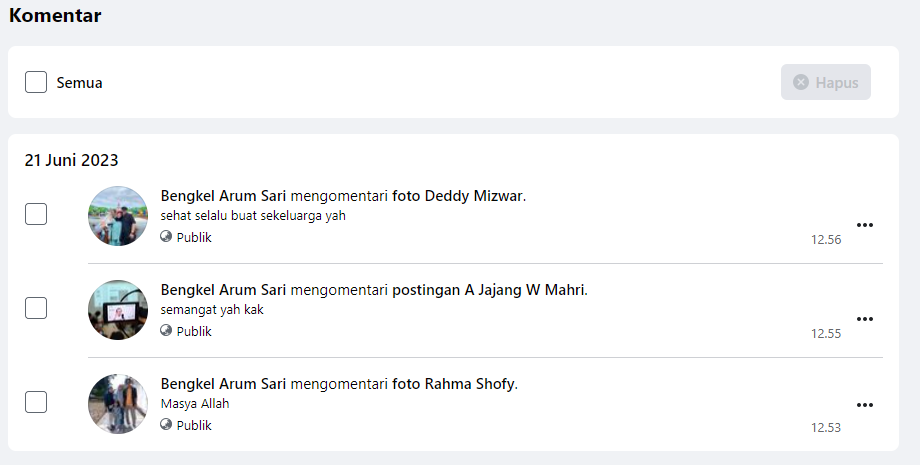
Task: Tick the checkbox for the Deddy Mizwar comment
Action: pos(36,214)
